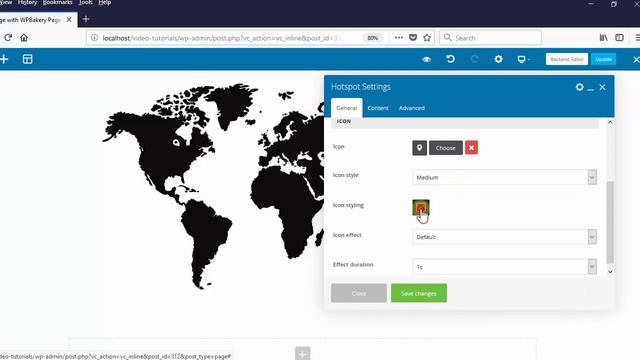Click the site information icon in URL bar

coord(94,38)
